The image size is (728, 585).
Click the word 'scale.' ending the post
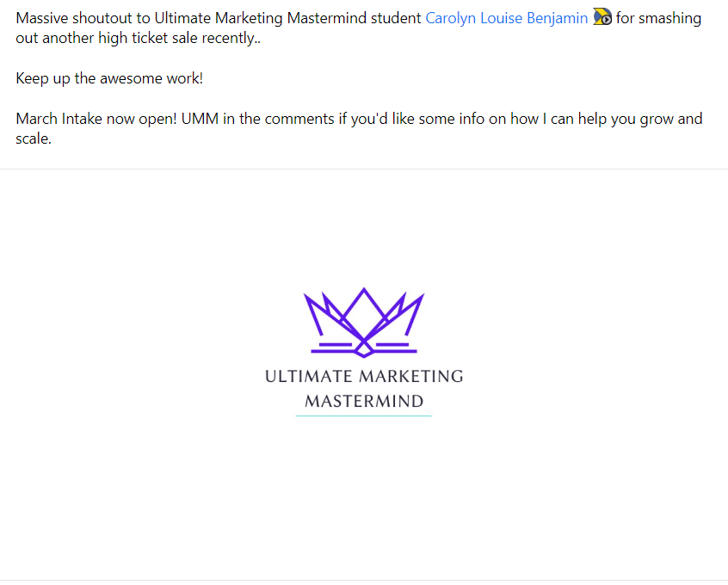(34, 139)
